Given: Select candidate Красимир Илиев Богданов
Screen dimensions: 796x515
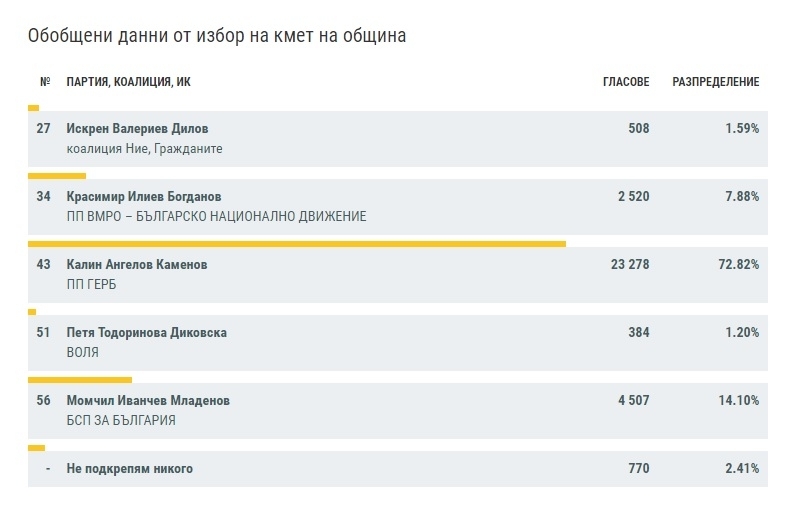Looking at the screenshot, I should point(144,197).
